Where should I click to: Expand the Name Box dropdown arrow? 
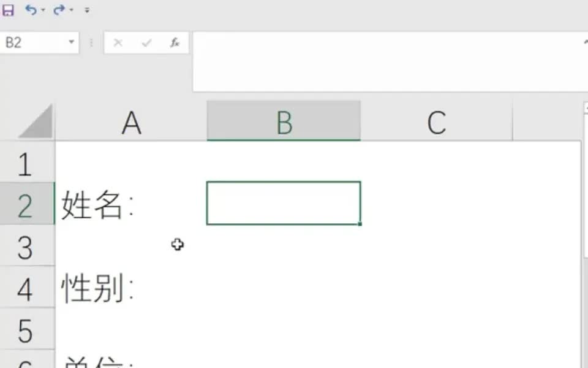coord(71,42)
